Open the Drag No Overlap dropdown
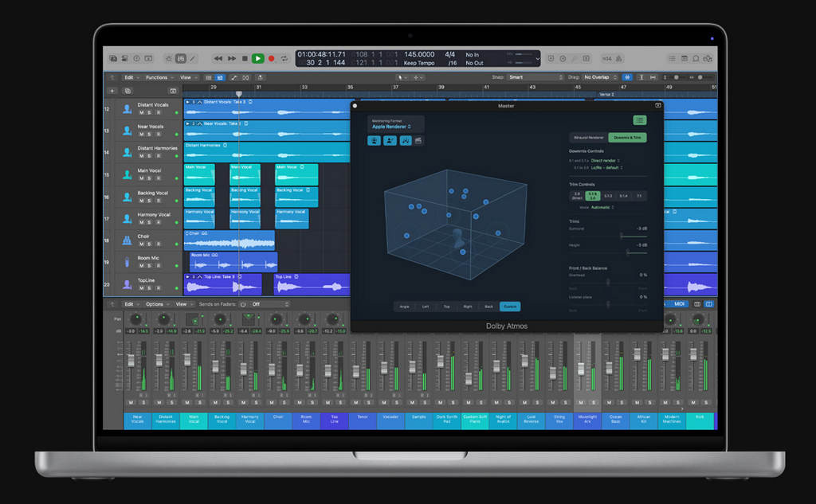Viewport: 816px width, 504px height. pos(599,77)
